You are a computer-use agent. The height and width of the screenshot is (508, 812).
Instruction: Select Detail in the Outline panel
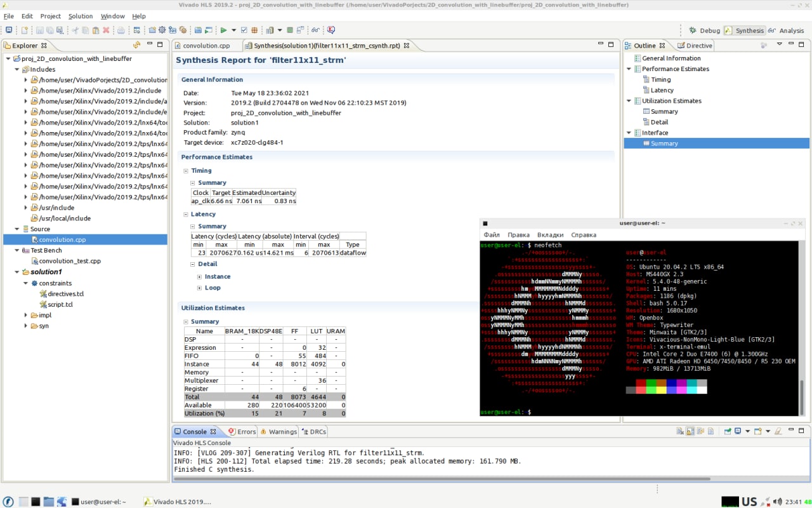click(x=659, y=122)
